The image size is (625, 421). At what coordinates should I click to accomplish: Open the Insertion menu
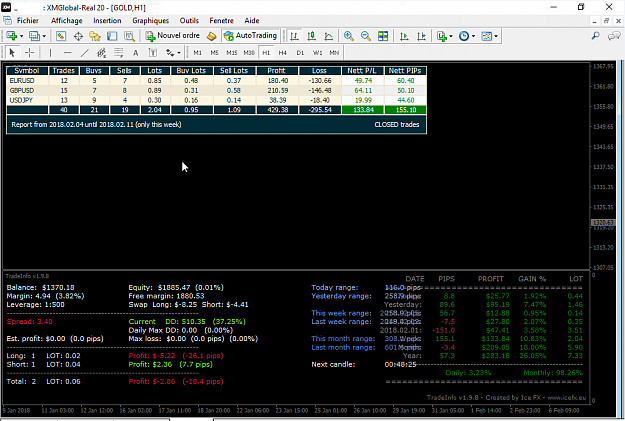107,21
